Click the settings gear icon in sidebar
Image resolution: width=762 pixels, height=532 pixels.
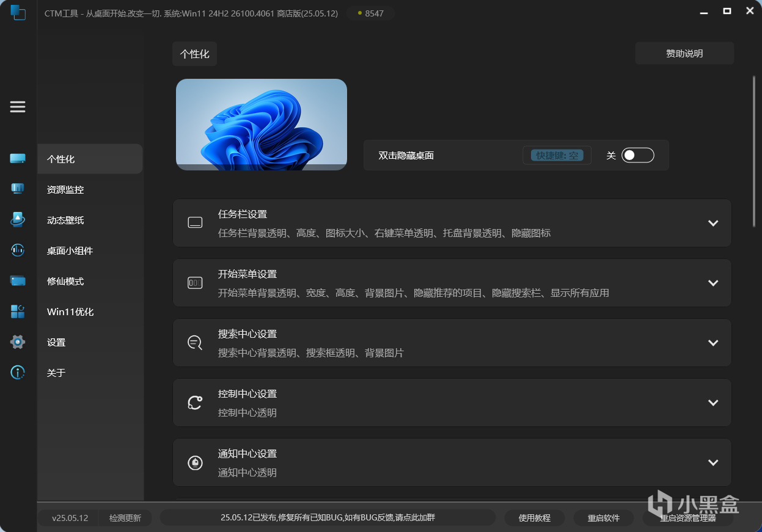click(x=18, y=342)
